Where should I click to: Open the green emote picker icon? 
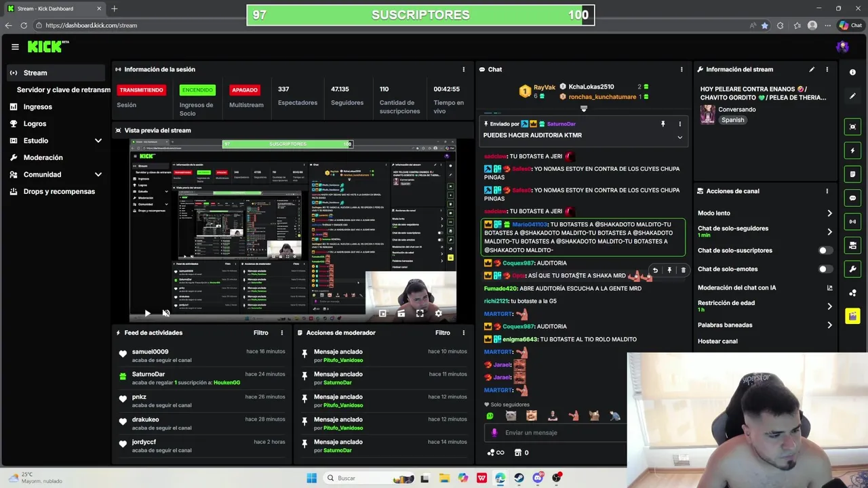490,416
